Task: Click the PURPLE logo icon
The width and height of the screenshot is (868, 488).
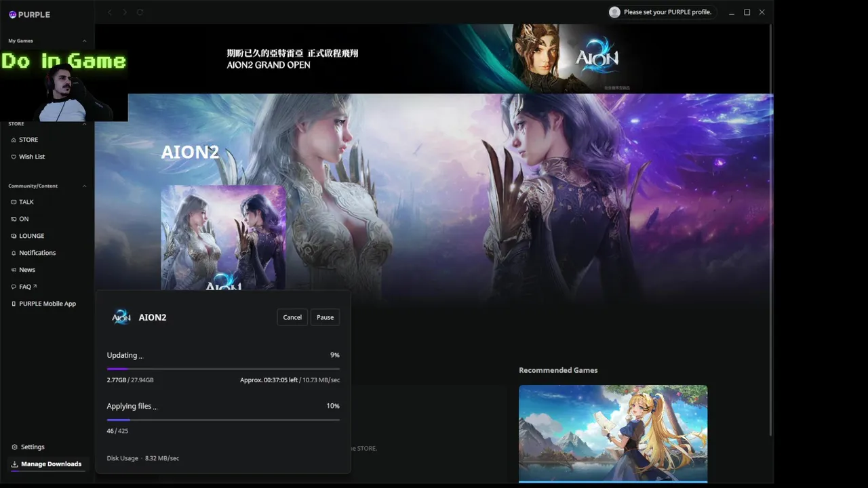Action: (x=13, y=14)
